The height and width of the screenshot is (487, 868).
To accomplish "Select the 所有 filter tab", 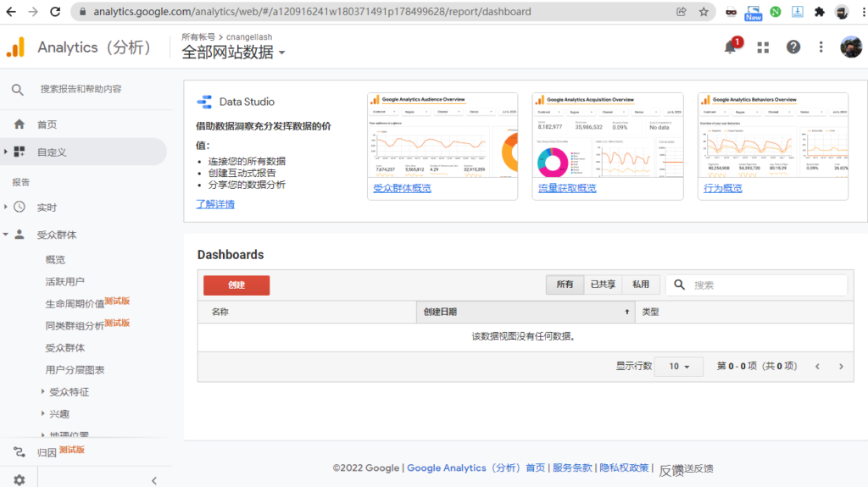I will pos(565,284).
